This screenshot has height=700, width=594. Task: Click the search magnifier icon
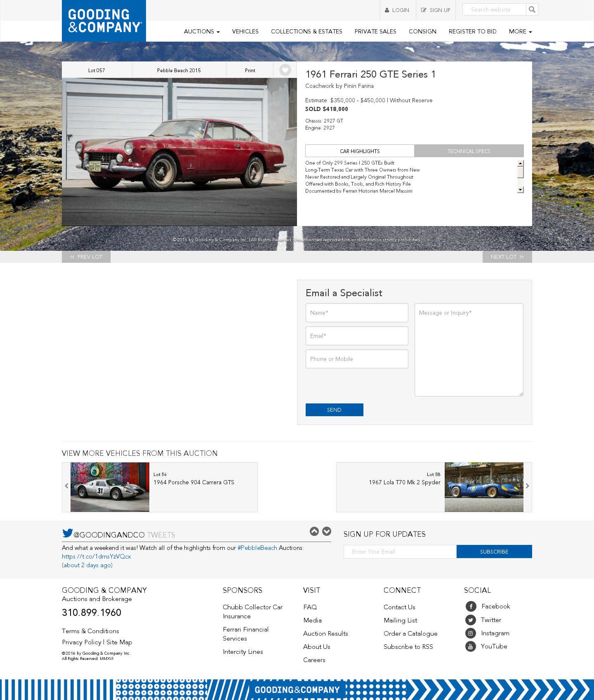(532, 9)
